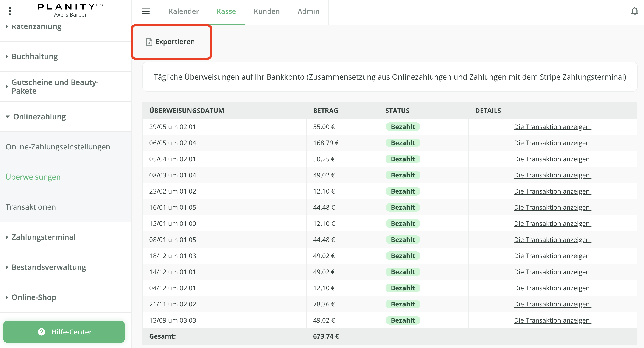The width and height of the screenshot is (644, 348).
Task: Show transaction for the 78,36 € transfer
Action: (x=552, y=304)
